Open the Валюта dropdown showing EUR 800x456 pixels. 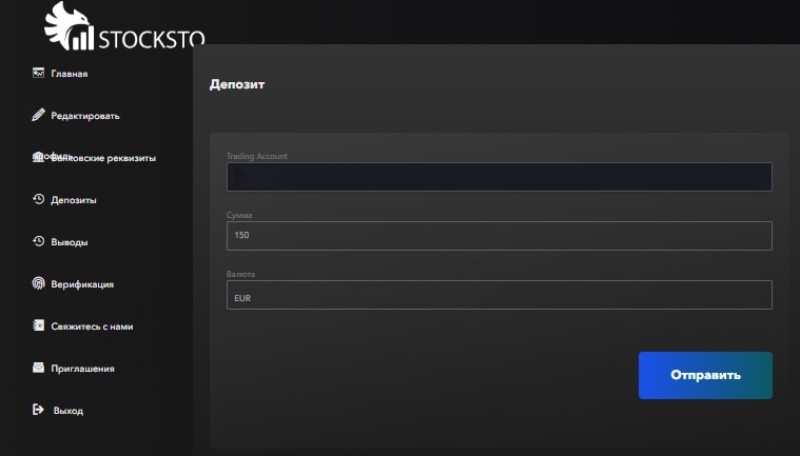point(499,295)
